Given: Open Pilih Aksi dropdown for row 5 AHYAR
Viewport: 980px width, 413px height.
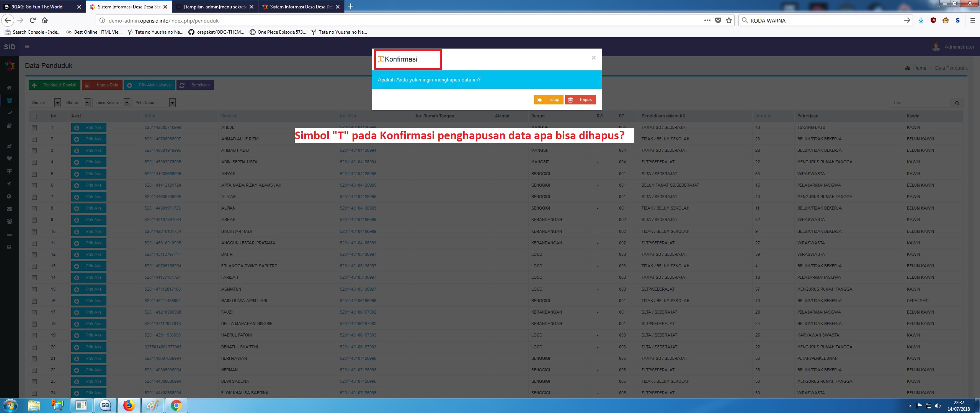Looking at the screenshot, I should (88, 174).
